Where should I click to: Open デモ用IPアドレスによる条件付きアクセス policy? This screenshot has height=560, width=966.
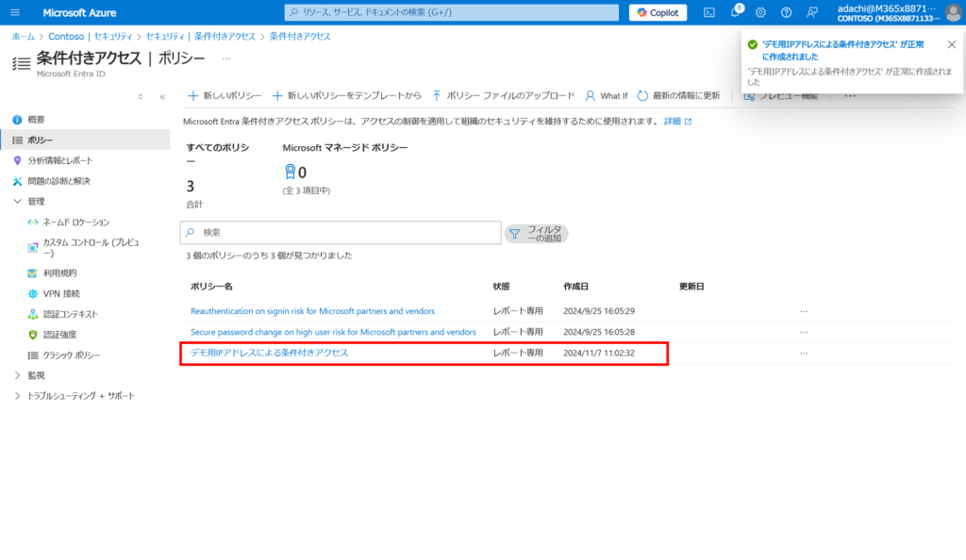(269, 353)
